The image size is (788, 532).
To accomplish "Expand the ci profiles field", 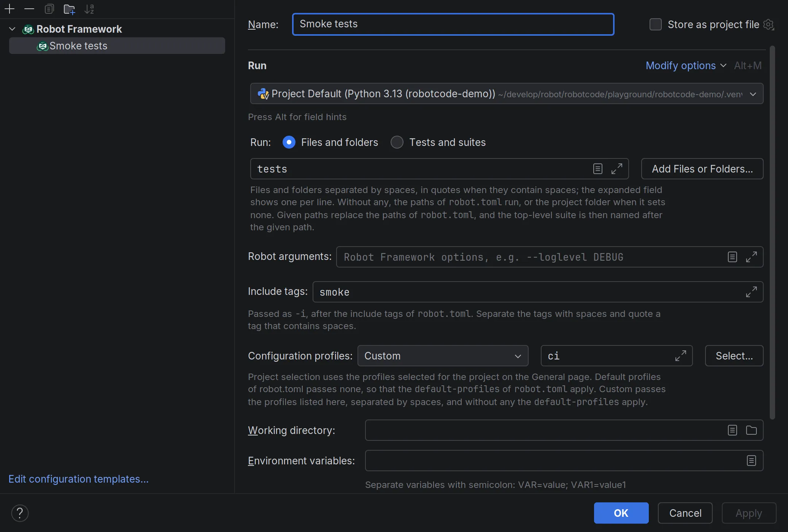I will click(681, 356).
